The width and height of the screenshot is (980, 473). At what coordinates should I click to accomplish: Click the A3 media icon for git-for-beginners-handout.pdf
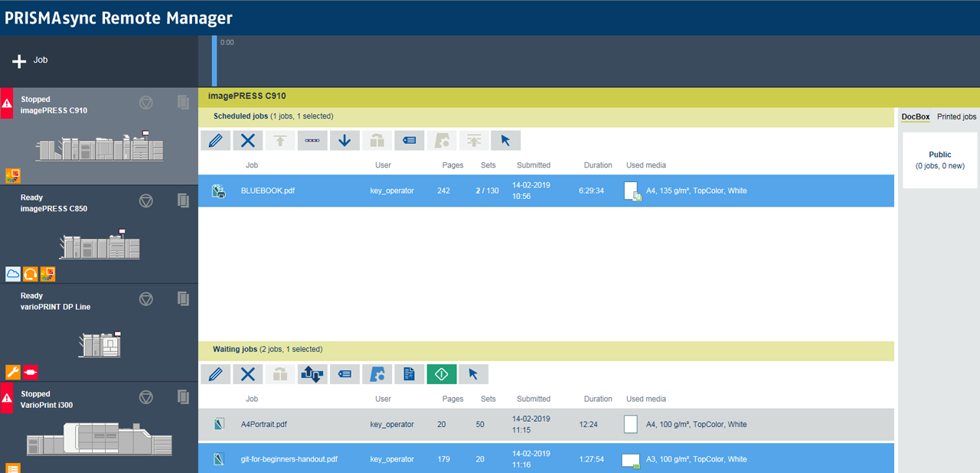pos(631,460)
